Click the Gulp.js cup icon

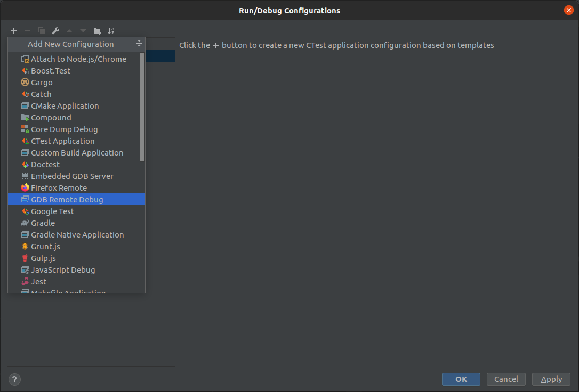tap(25, 258)
